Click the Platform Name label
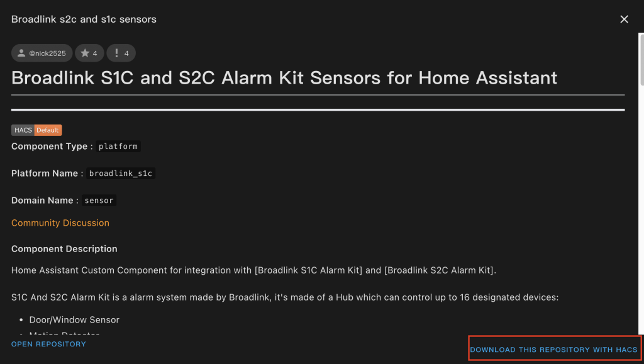644x364 pixels. 45,174
